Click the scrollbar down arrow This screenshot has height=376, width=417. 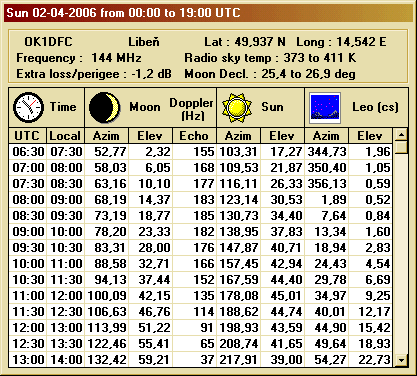click(x=401, y=360)
